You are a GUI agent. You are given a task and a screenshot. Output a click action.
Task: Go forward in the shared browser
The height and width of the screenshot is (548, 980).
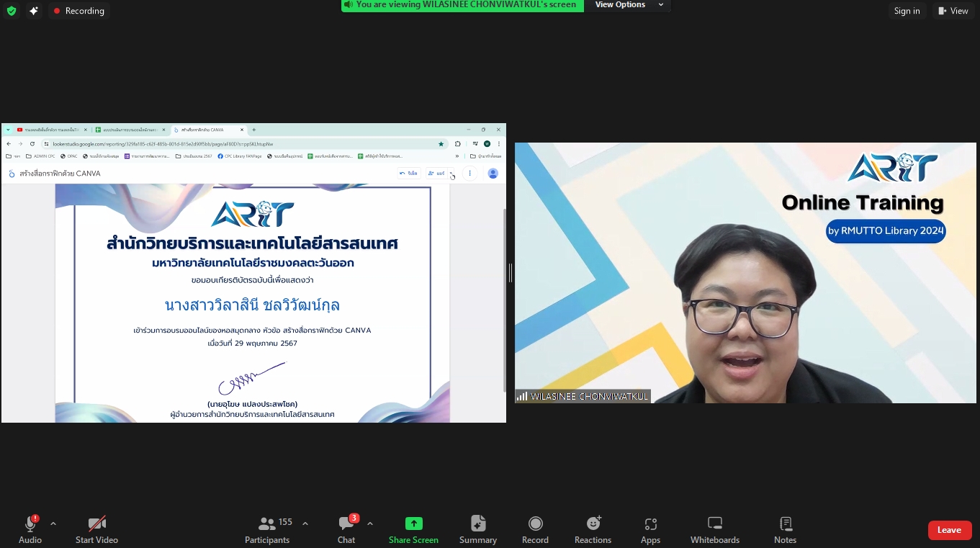[x=20, y=143]
